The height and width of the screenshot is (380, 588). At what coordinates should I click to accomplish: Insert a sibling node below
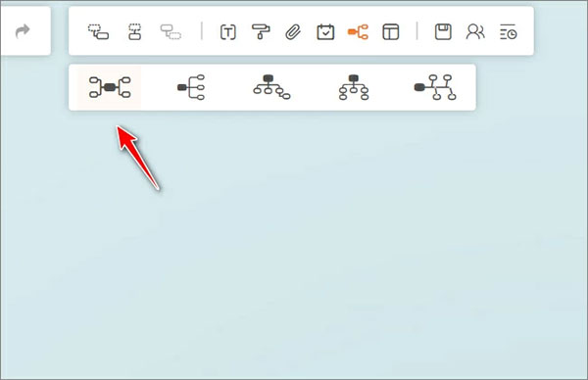pyautogui.click(x=134, y=32)
